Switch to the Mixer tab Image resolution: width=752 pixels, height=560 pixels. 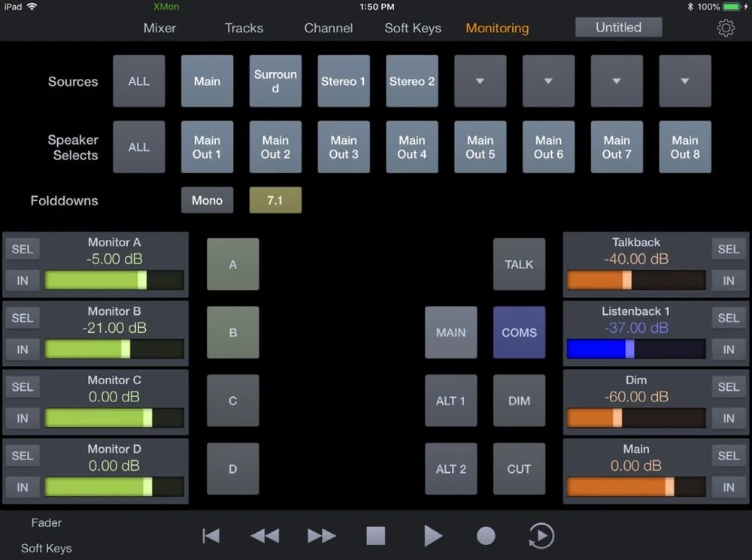[x=159, y=28]
